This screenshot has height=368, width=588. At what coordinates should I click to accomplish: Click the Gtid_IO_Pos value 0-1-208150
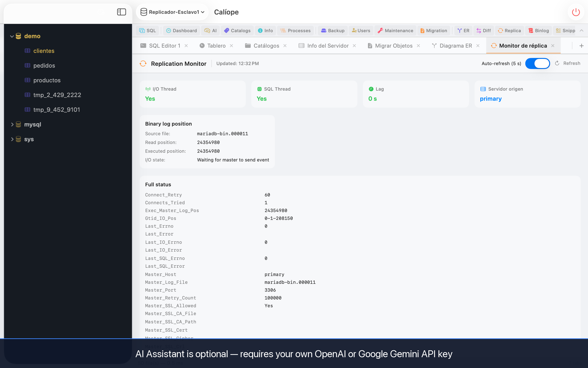pos(278,218)
